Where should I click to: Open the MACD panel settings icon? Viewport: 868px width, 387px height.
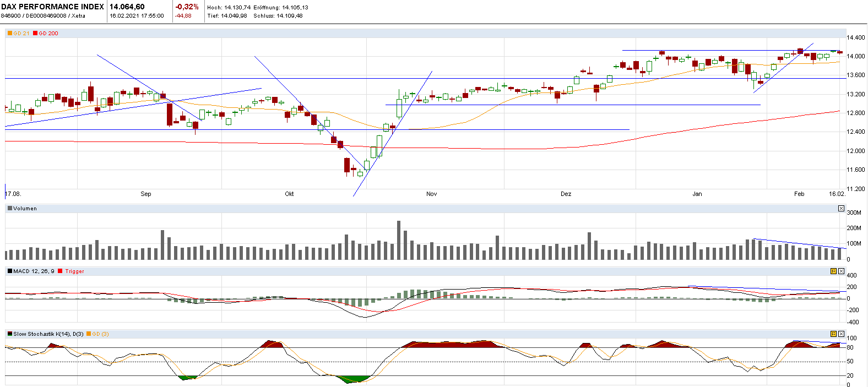point(834,271)
